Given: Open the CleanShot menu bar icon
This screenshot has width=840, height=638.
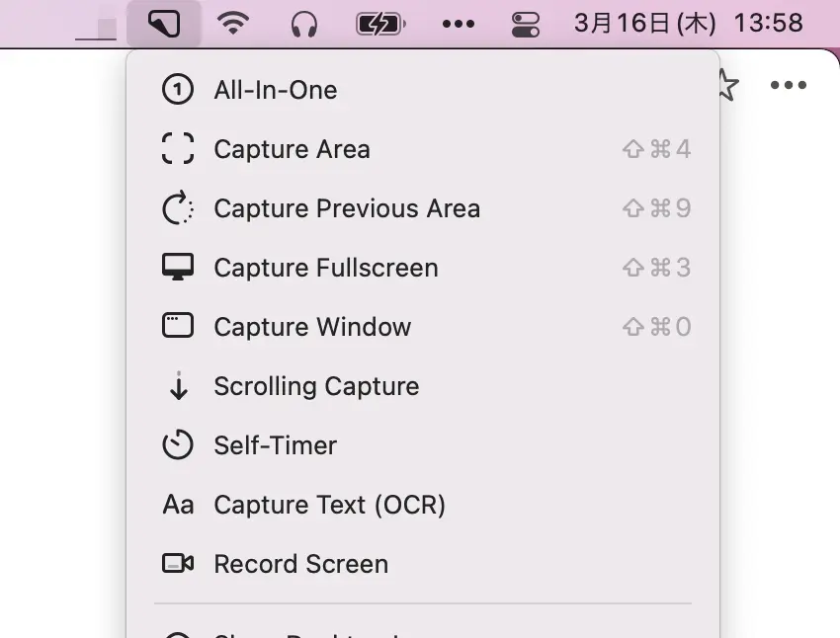Looking at the screenshot, I should [164, 24].
